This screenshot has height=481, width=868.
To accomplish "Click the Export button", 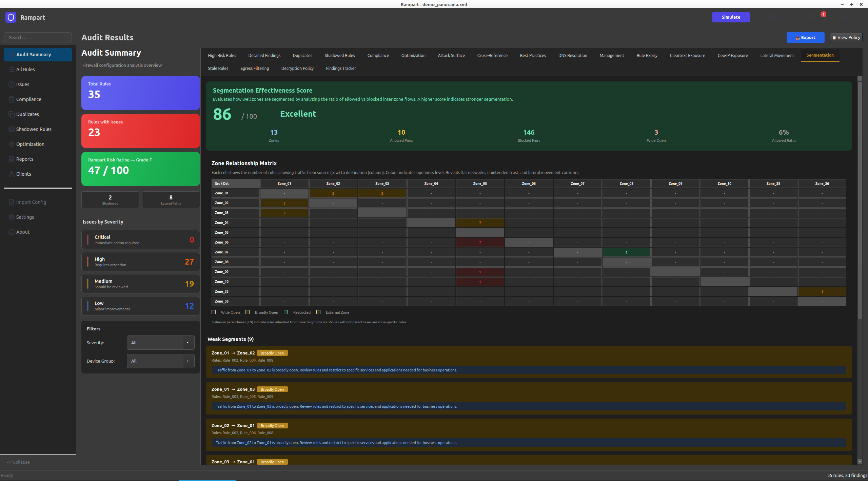I will (x=805, y=37).
